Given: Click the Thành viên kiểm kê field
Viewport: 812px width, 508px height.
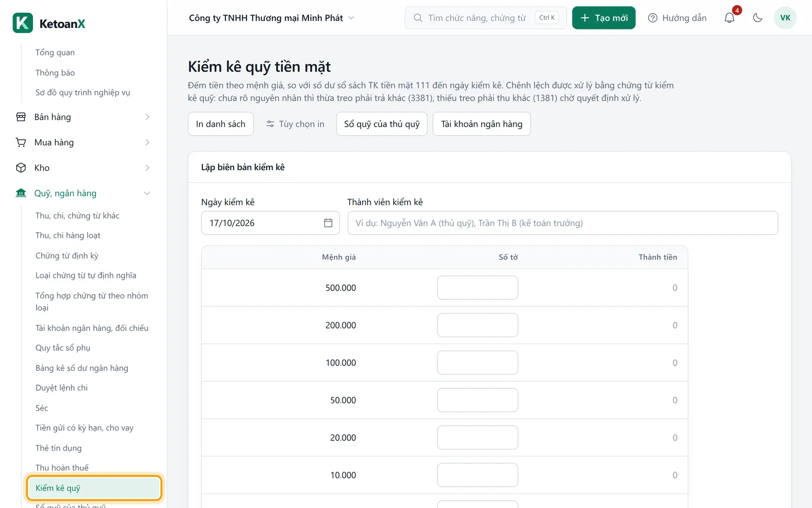Looking at the screenshot, I should click(x=563, y=223).
